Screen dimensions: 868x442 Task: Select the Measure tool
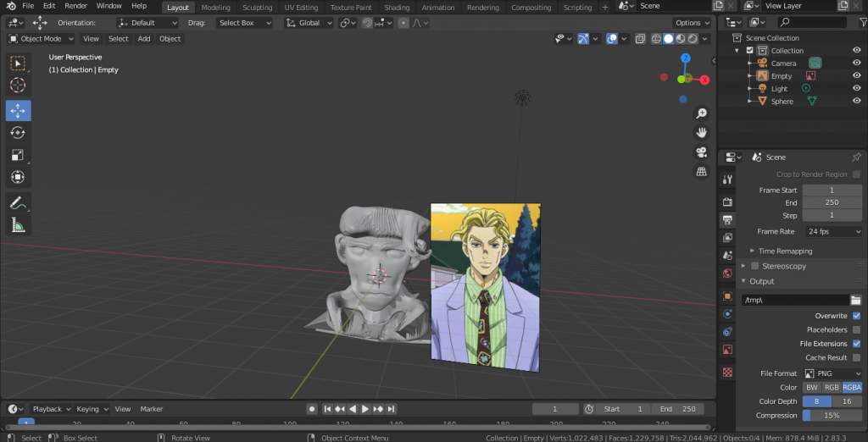click(19, 225)
